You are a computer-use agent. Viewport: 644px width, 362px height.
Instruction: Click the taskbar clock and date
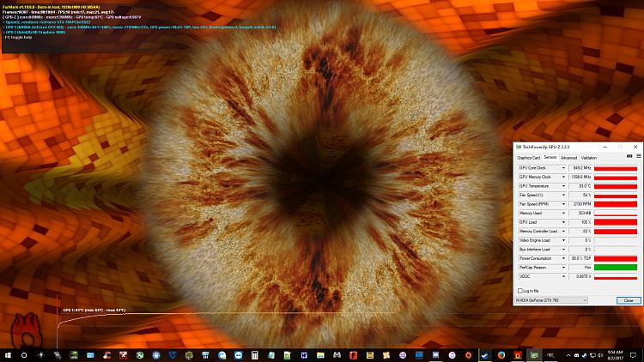[616, 355]
